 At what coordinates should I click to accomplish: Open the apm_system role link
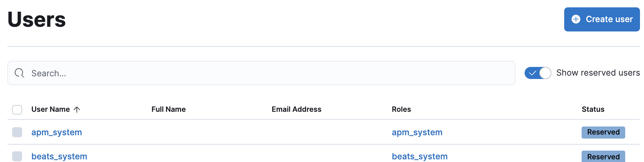tap(417, 132)
